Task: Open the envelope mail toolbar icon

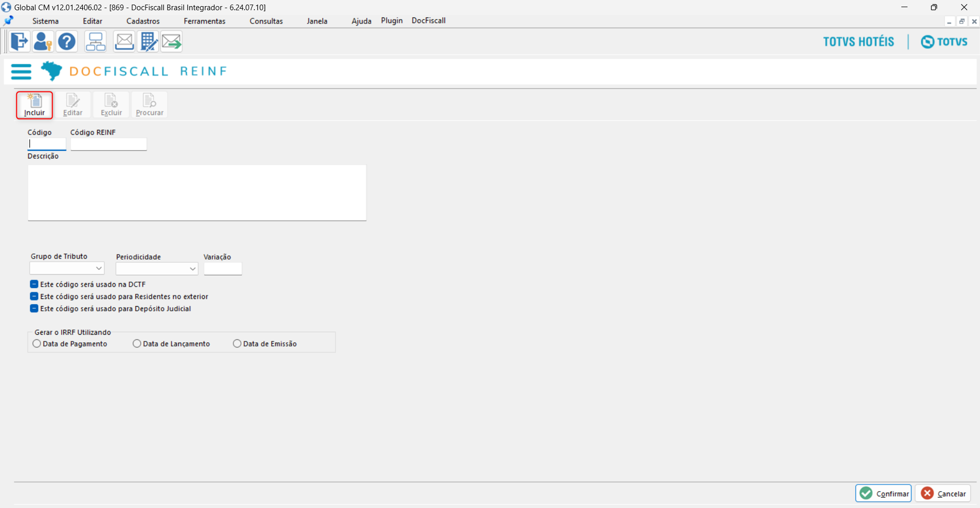Action: [124, 41]
